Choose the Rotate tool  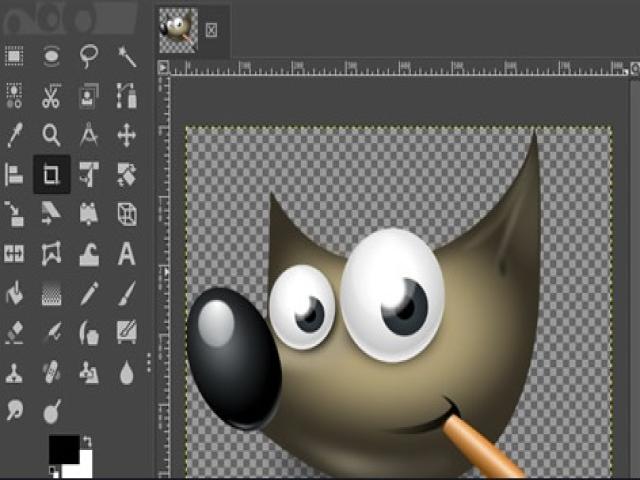127,174
